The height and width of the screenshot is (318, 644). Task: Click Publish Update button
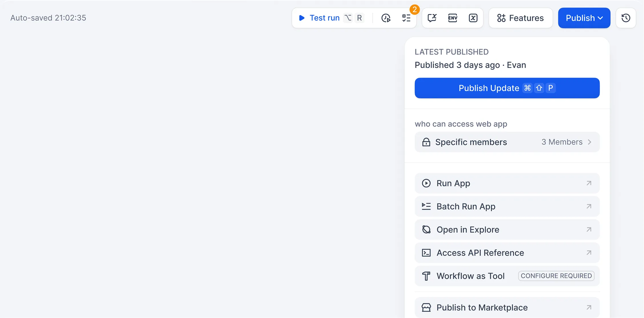(507, 88)
